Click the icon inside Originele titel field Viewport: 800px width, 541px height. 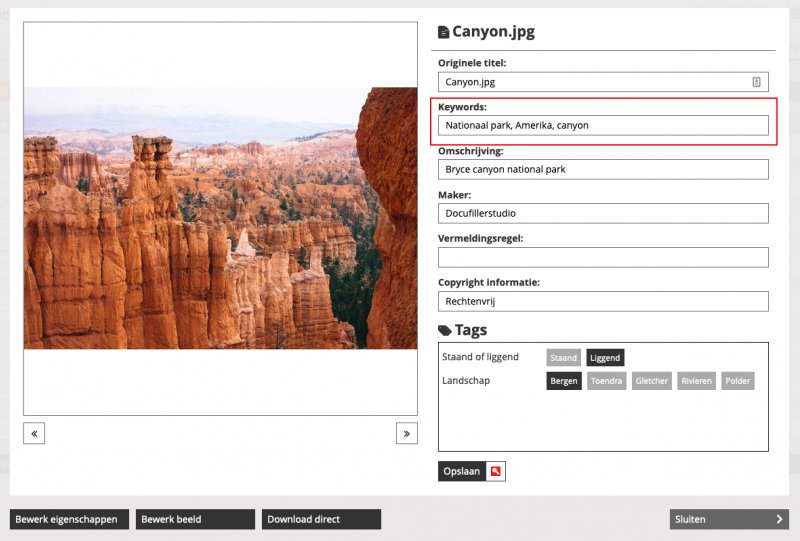(756, 82)
